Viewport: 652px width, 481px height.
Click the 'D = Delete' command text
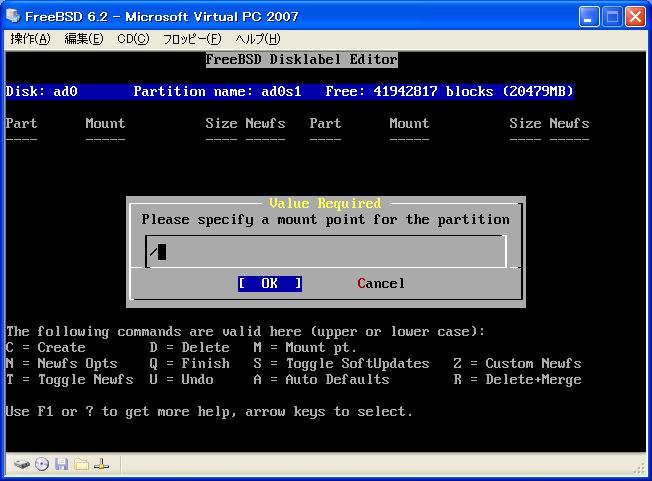[190, 348]
